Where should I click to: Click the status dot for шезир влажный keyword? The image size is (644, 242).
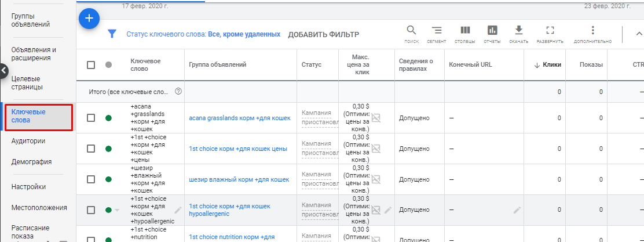[108, 179]
